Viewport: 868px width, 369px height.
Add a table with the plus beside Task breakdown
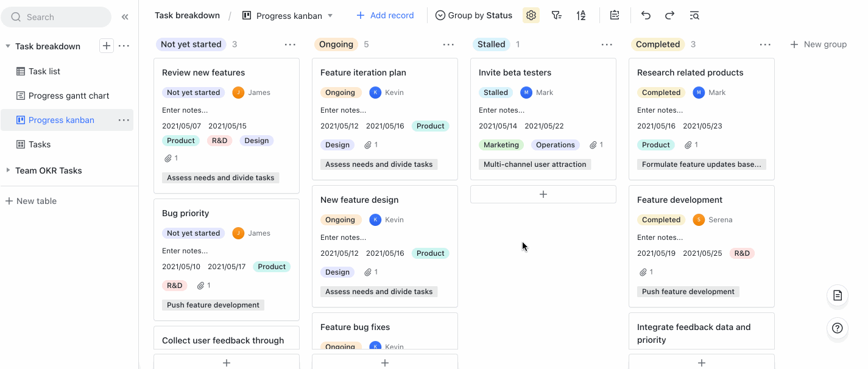(x=107, y=46)
